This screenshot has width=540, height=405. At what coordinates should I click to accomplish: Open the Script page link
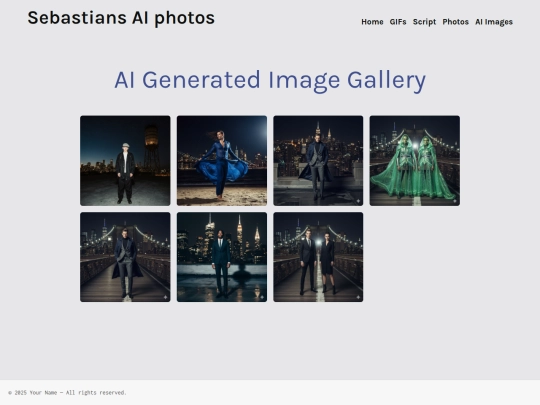pyautogui.click(x=424, y=22)
